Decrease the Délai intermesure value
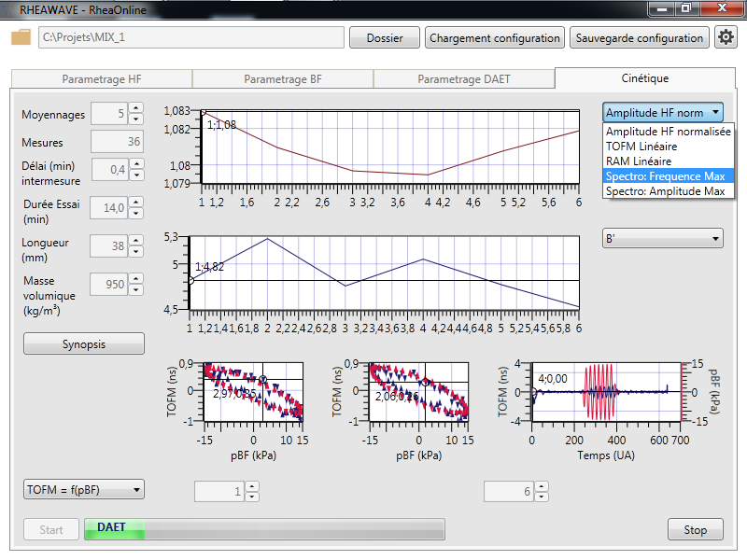The image size is (747, 560). click(x=136, y=175)
